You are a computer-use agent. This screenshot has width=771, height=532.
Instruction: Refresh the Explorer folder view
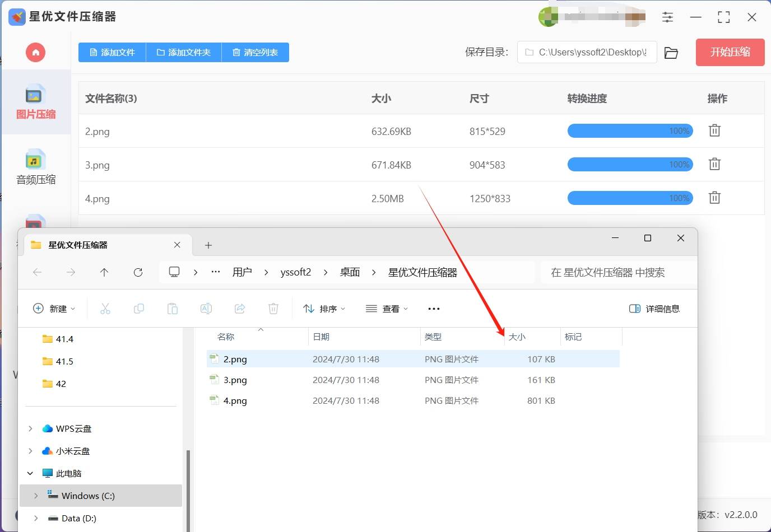[x=138, y=272]
